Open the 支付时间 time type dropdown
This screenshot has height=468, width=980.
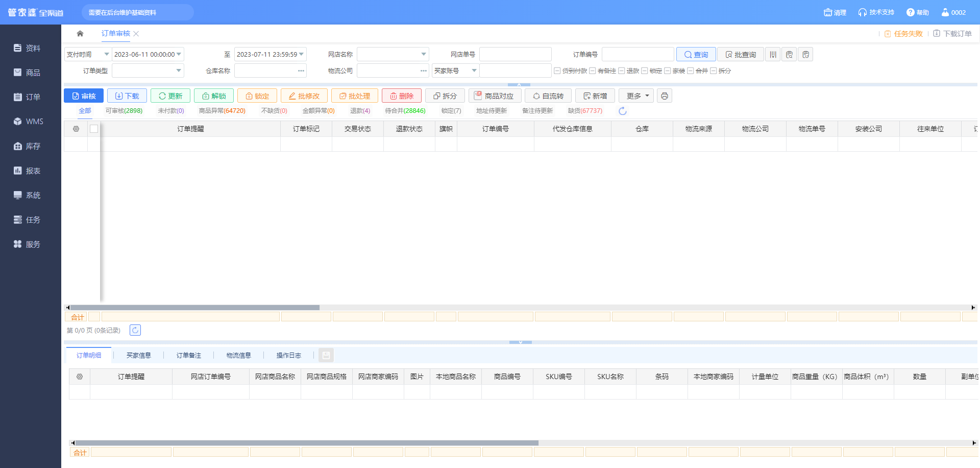[x=88, y=54]
